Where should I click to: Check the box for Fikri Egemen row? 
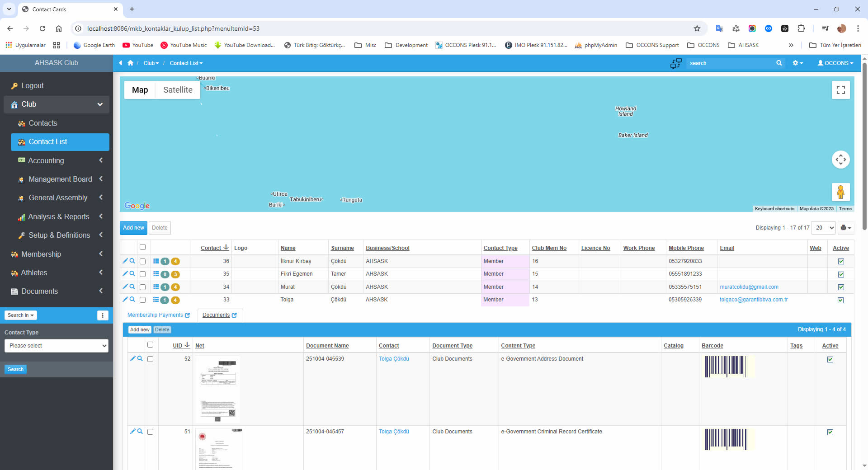click(x=143, y=274)
